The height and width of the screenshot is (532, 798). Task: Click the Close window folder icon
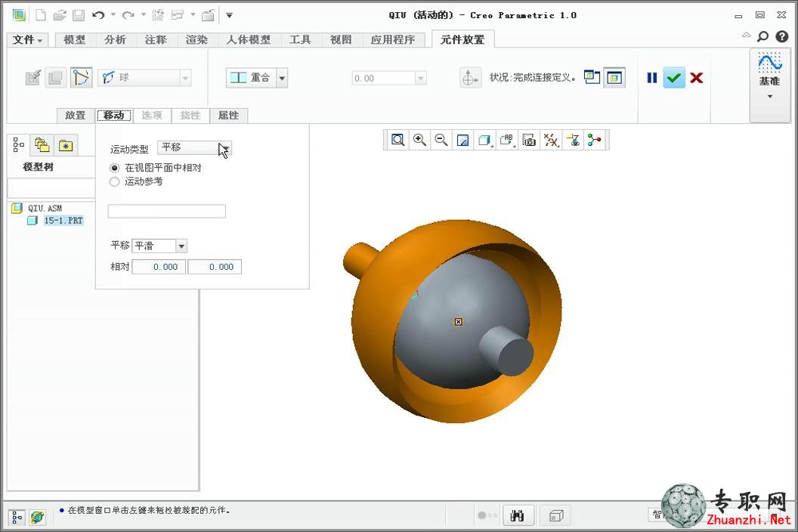tap(208, 15)
